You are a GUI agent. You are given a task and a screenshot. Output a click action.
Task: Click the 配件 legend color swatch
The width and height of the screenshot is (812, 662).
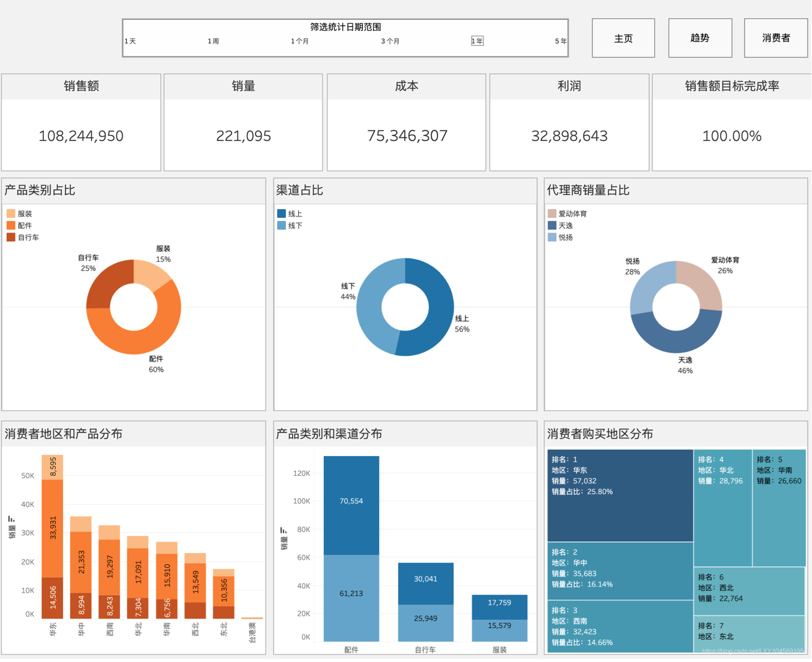tap(11, 225)
